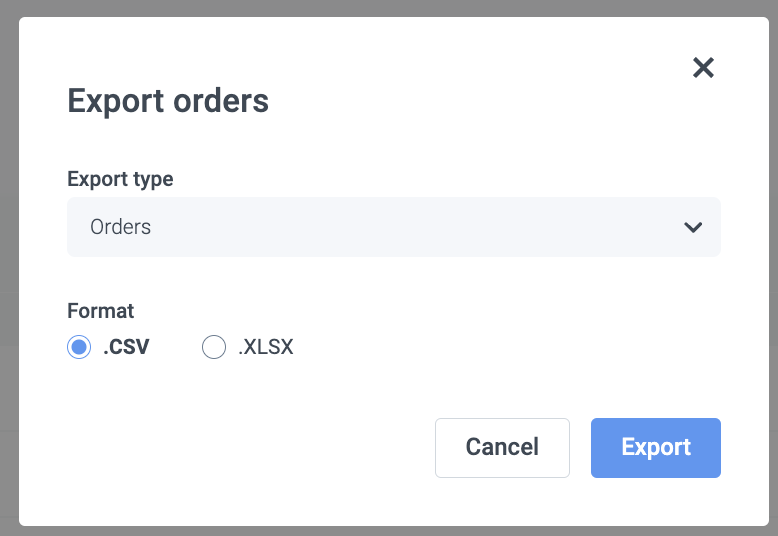Select the .CSV radio button

pyautogui.click(x=79, y=348)
